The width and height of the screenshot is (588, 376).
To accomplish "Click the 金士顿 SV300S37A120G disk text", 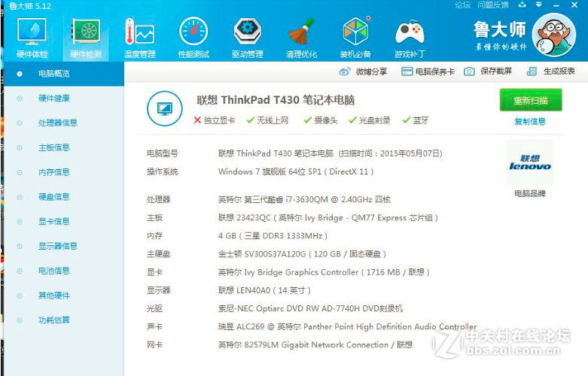I will [302, 254].
